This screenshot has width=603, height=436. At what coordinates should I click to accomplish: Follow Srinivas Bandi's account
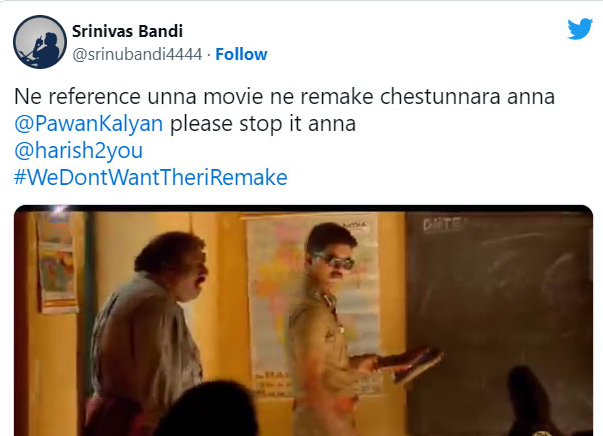tap(241, 54)
